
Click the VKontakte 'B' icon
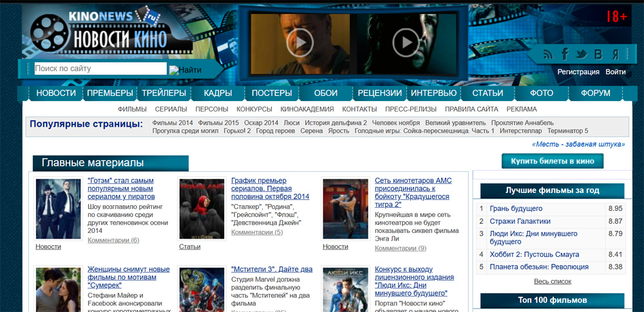tap(598, 54)
